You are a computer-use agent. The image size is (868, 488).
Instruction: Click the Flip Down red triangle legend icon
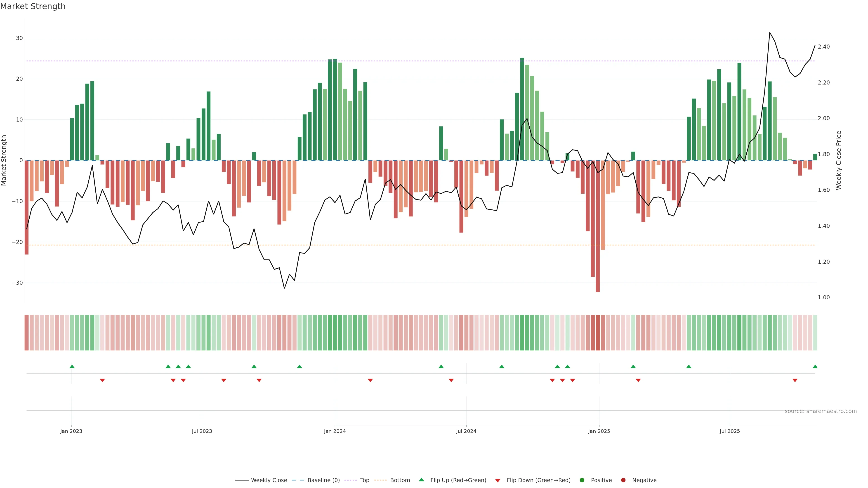coord(498,481)
